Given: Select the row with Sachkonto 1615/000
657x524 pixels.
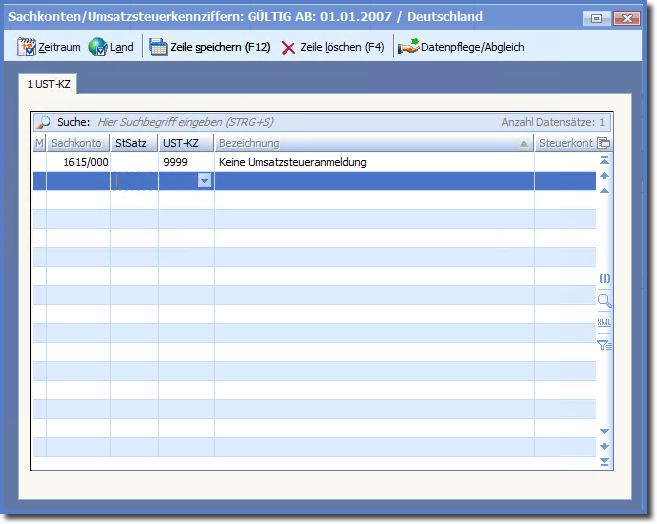Looking at the screenshot, I should click(x=85, y=161).
